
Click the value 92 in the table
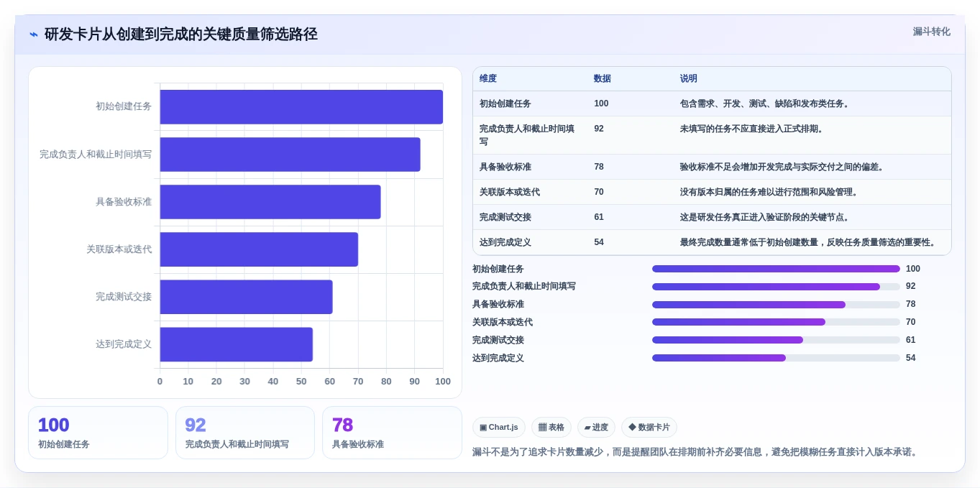pos(599,129)
